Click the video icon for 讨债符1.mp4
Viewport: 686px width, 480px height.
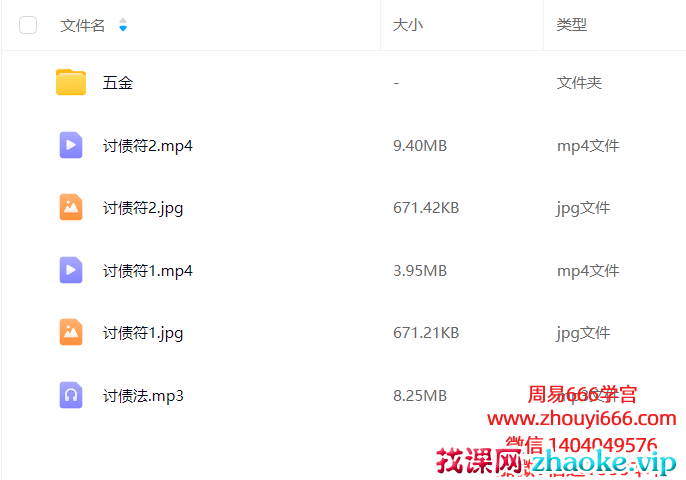click(x=71, y=271)
